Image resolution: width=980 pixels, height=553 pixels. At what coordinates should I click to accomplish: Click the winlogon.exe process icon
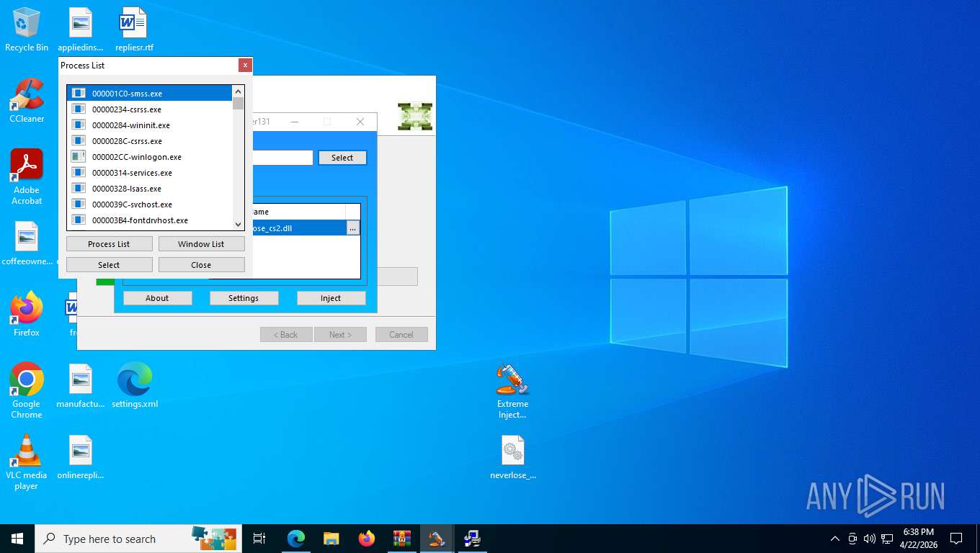click(79, 157)
